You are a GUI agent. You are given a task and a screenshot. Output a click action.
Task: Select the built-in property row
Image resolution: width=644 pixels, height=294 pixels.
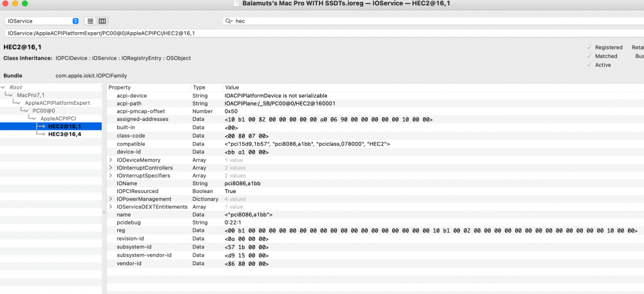pyautogui.click(x=375, y=127)
